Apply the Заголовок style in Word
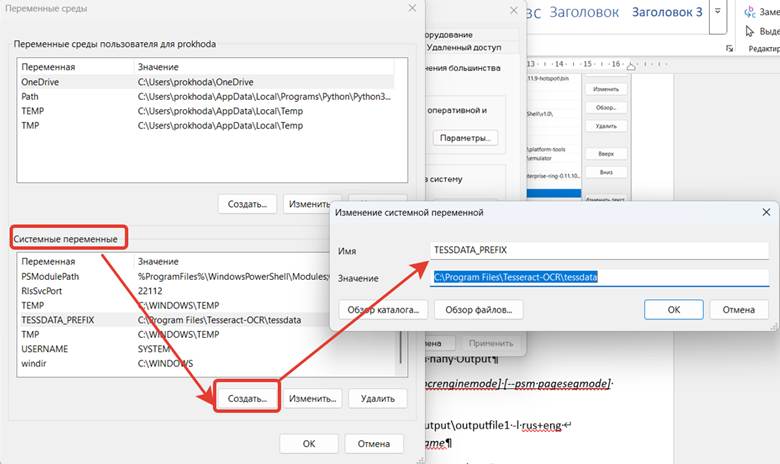 point(584,12)
